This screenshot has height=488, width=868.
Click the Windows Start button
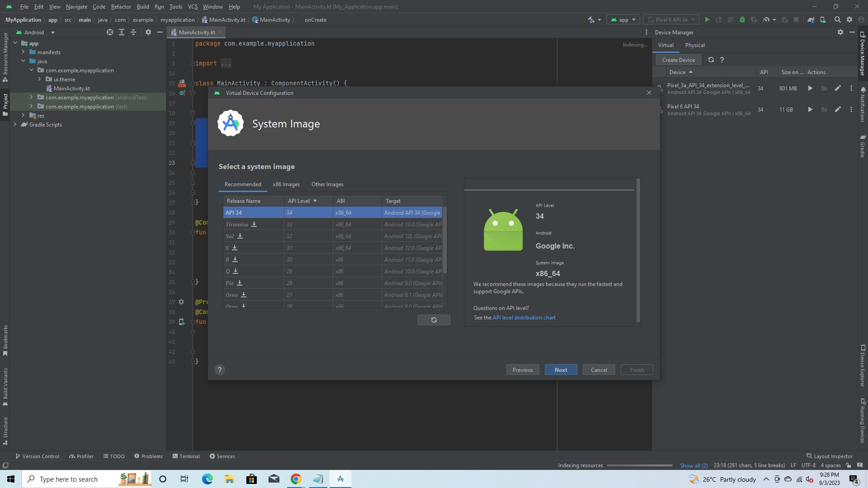(x=11, y=479)
